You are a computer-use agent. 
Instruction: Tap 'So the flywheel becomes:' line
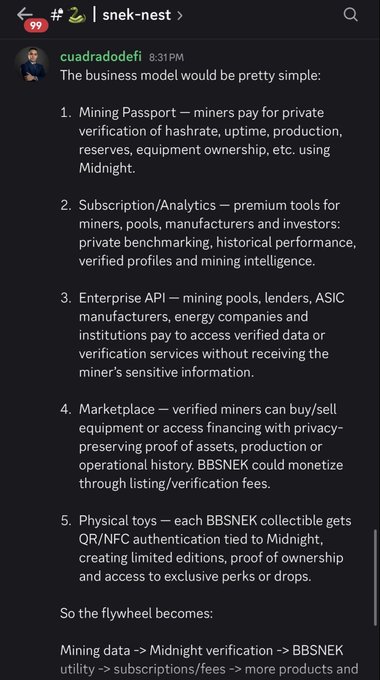(136, 613)
